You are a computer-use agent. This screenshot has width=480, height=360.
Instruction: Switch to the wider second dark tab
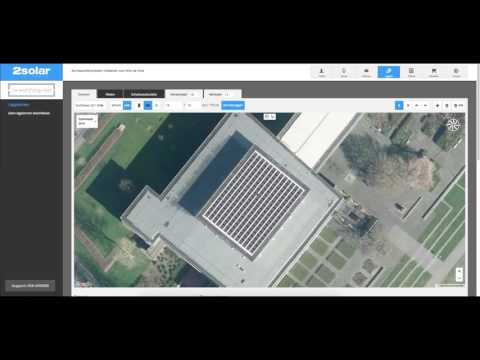(x=144, y=94)
